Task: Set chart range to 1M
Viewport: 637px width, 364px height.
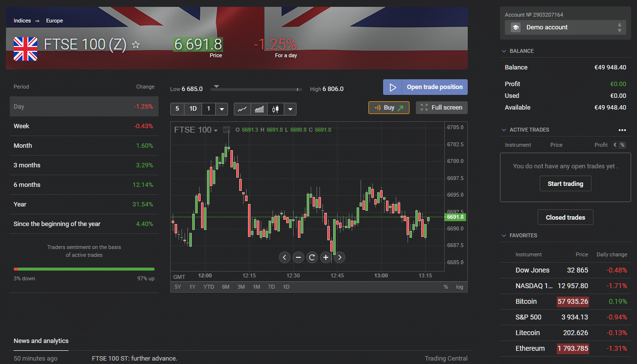Action: [256, 287]
